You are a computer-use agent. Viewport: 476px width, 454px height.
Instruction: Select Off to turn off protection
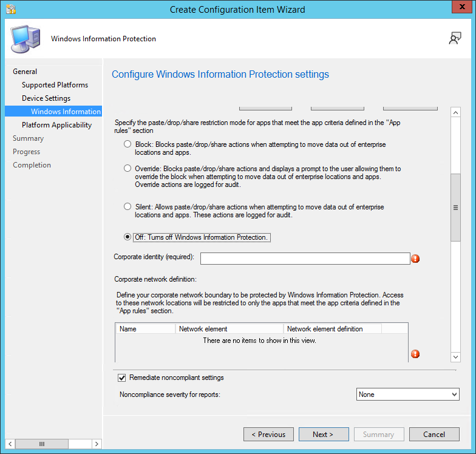pyautogui.click(x=127, y=237)
